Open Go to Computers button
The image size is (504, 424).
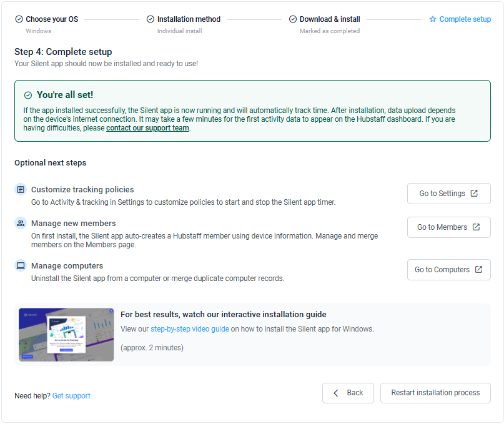pos(448,270)
